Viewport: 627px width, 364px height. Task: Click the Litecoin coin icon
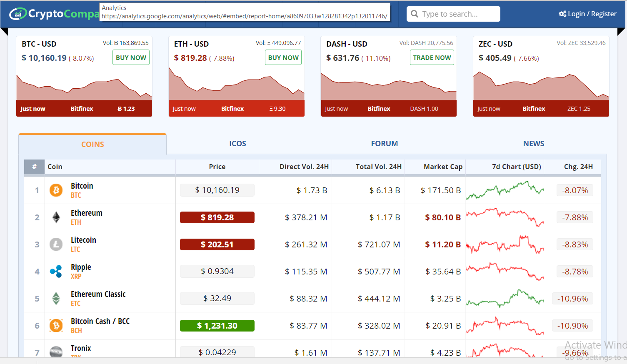click(x=56, y=244)
